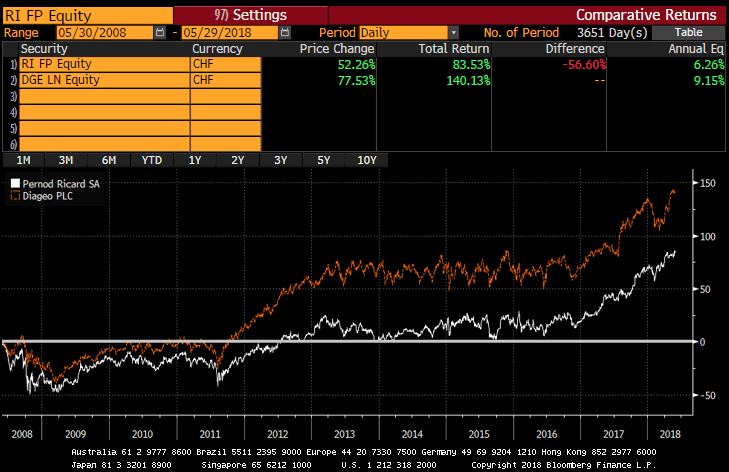The width and height of the screenshot is (729, 472).
Task: Click the 140.13% total return value
Action: [x=468, y=80]
